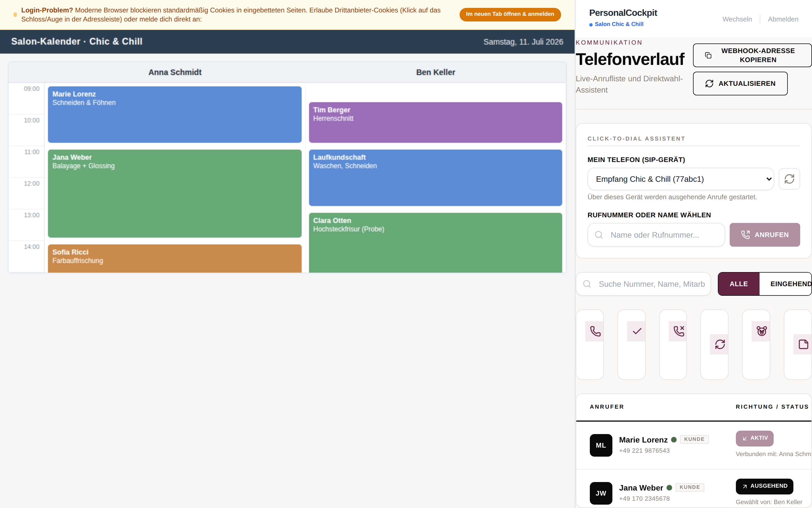The image size is (812, 508).
Task: Click Jana Weber caller name
Action: click(x=641, y=488)
